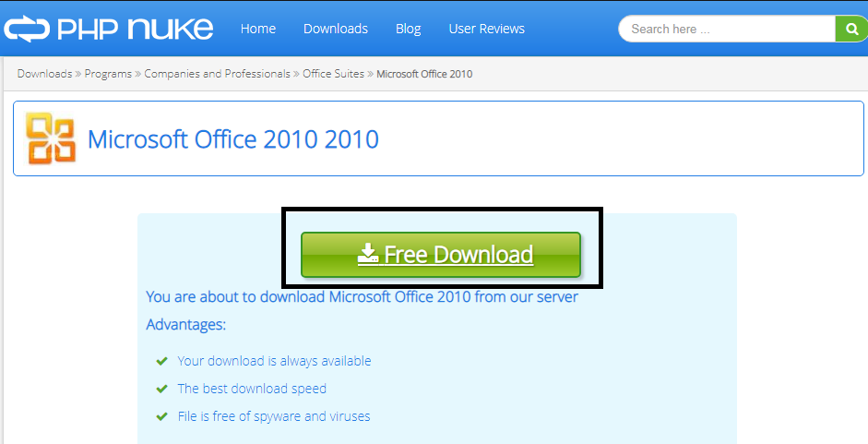
Task: Click 'Your download is always available'
Action: pyautogui.click(x=274, y=361)
